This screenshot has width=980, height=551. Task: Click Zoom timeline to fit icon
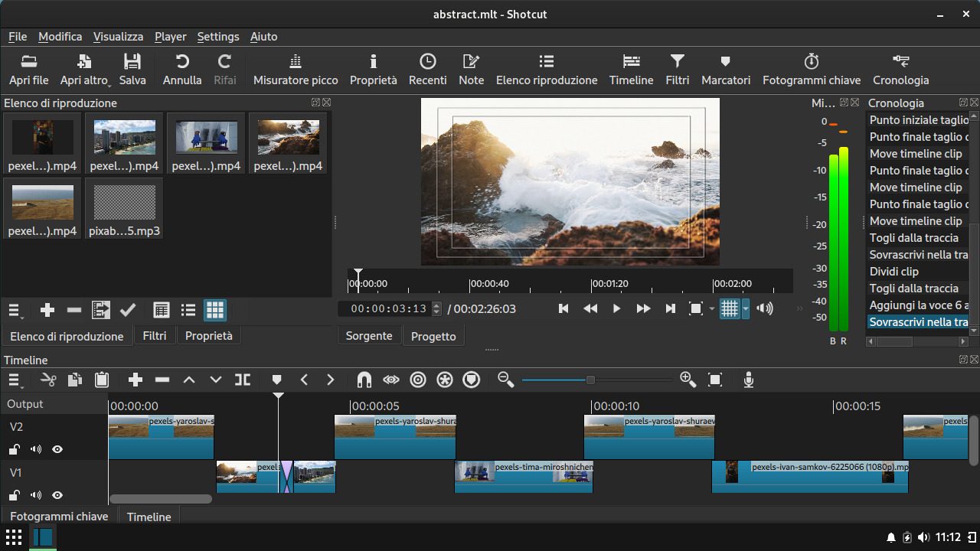coord(715,380)
